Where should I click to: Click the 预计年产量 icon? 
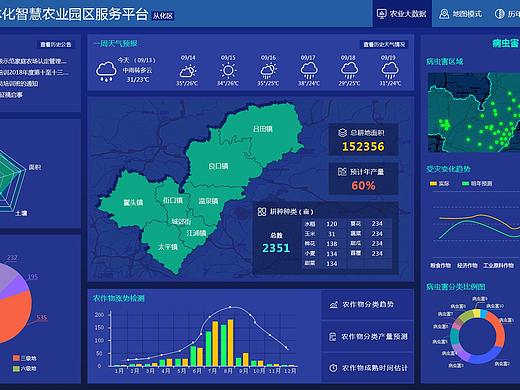pos(342,172)
